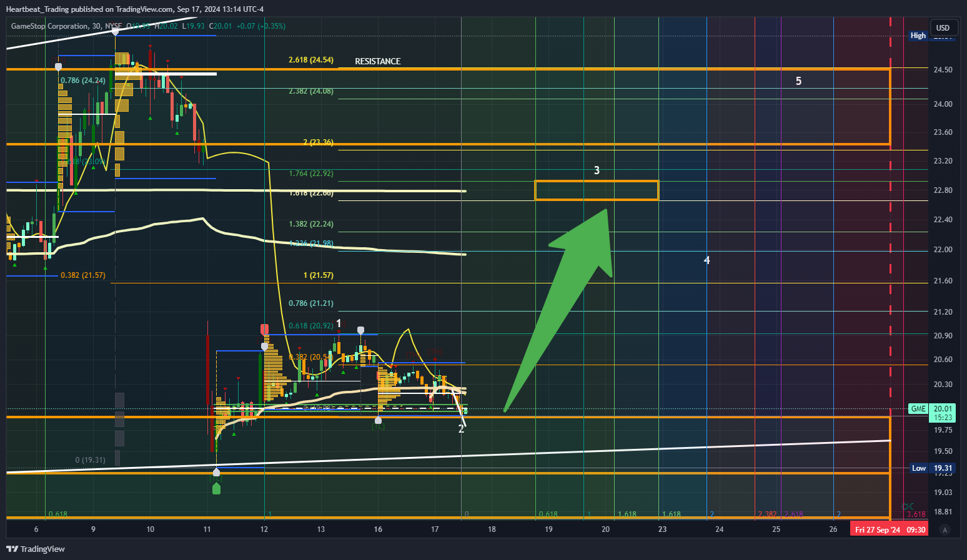
Task: Click the 18.81 price axis value
Action: pyautogui.click(x=943, y=512)
